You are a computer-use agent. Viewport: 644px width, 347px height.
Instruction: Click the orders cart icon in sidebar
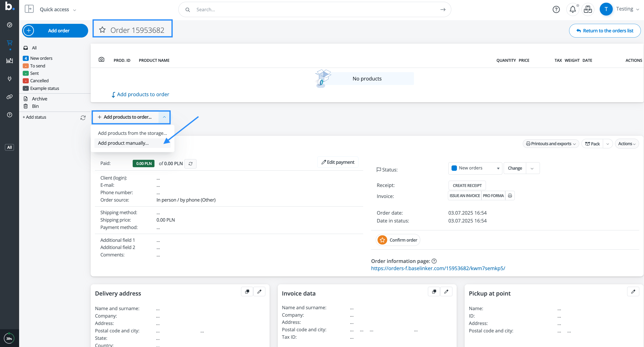click(9, 43)
